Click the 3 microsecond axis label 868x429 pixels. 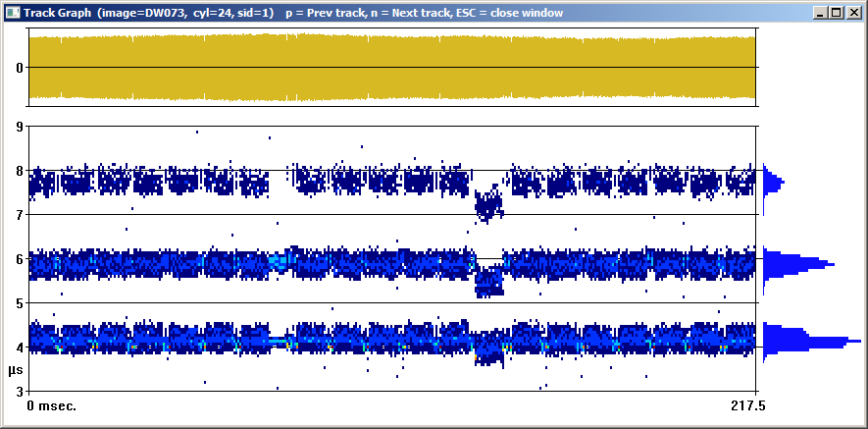(17, 391)
